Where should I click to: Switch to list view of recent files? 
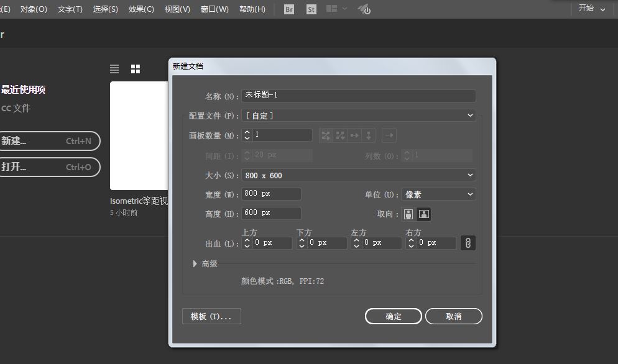(x=114, y=68)
